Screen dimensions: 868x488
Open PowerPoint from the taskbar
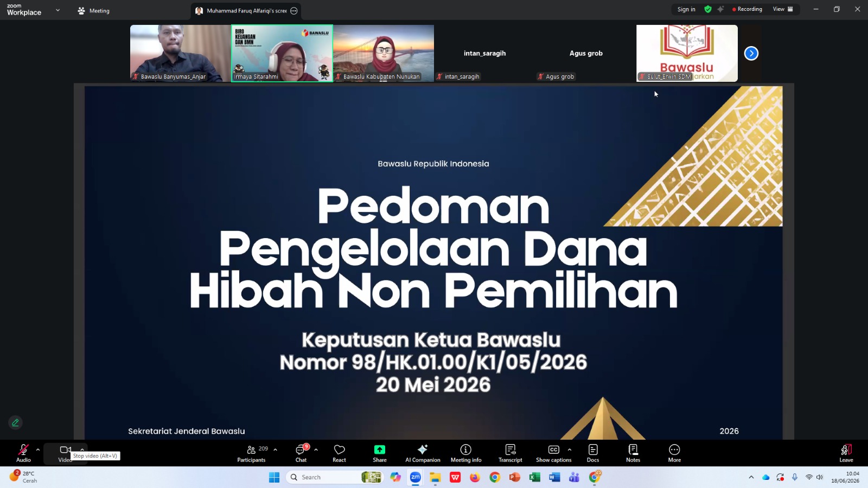click(x=515, y=477)
